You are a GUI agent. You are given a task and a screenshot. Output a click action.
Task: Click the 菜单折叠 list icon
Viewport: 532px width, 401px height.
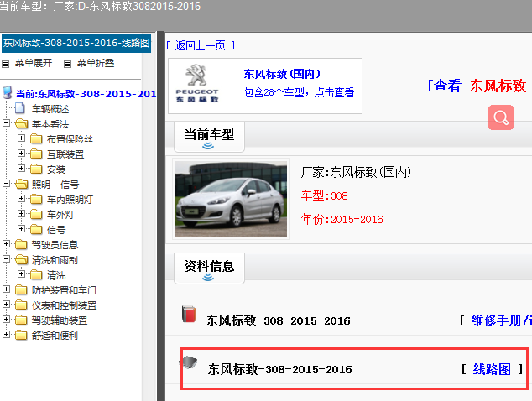point(67,64)
